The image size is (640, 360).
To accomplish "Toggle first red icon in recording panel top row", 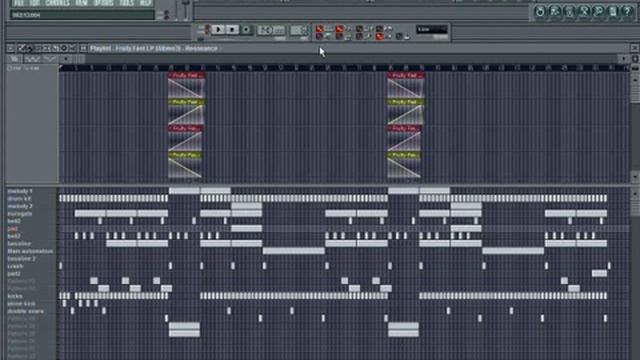I will click(319, 29).
